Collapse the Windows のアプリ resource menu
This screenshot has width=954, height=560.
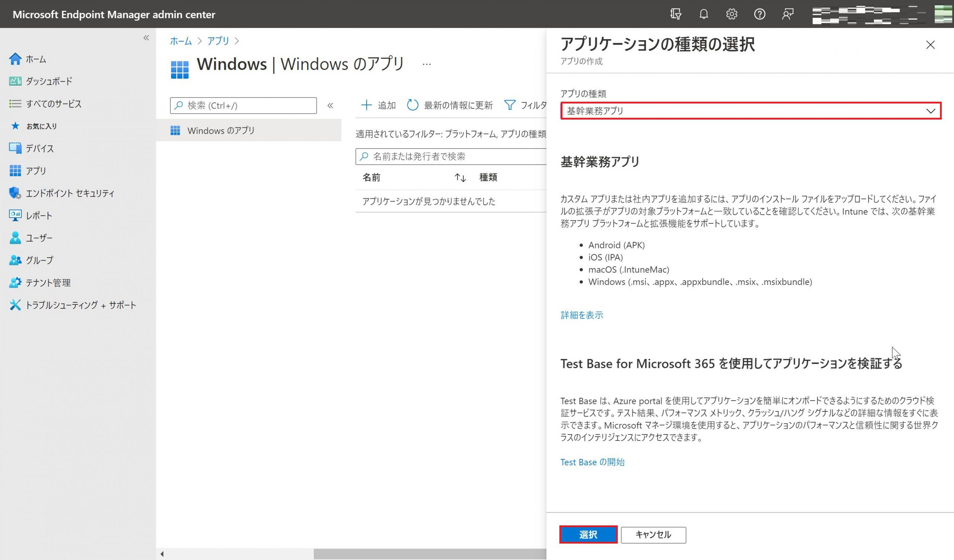click(330, 106)
